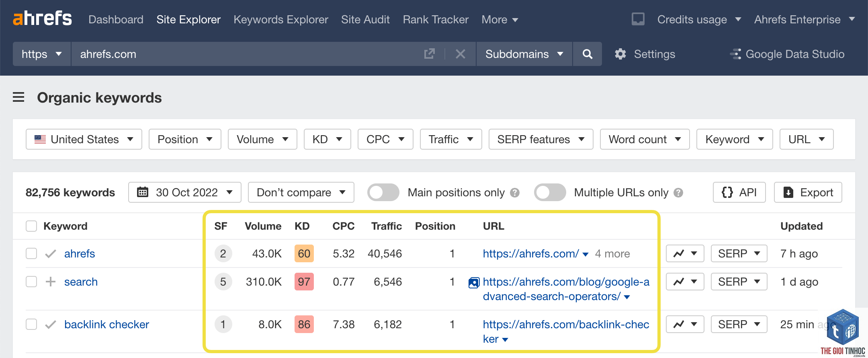
Task: Show SERP features count 5 for search
Action: point(223,282)
